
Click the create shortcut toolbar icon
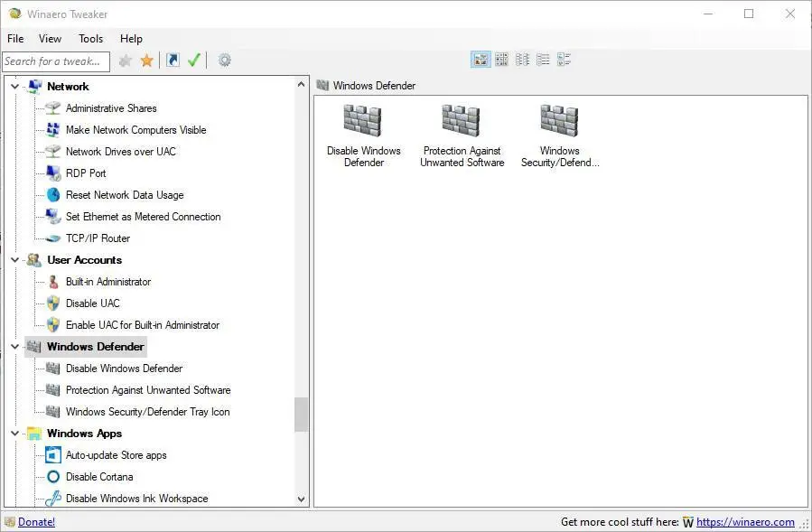tap(173, 61)
